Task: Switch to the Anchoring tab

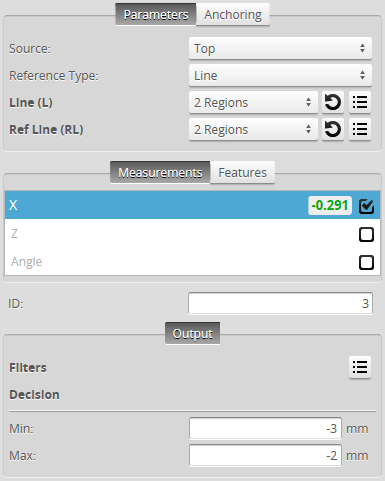Action: click(x=233, y=15)
